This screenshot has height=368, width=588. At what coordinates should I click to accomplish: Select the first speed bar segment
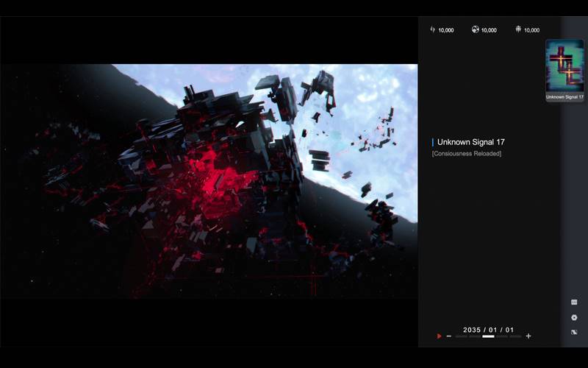(462, 336)
